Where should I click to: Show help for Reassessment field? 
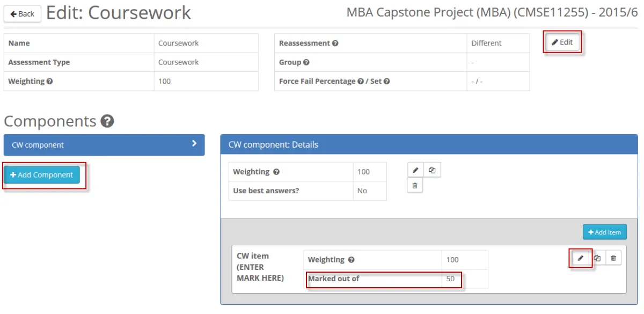point(335,43)
